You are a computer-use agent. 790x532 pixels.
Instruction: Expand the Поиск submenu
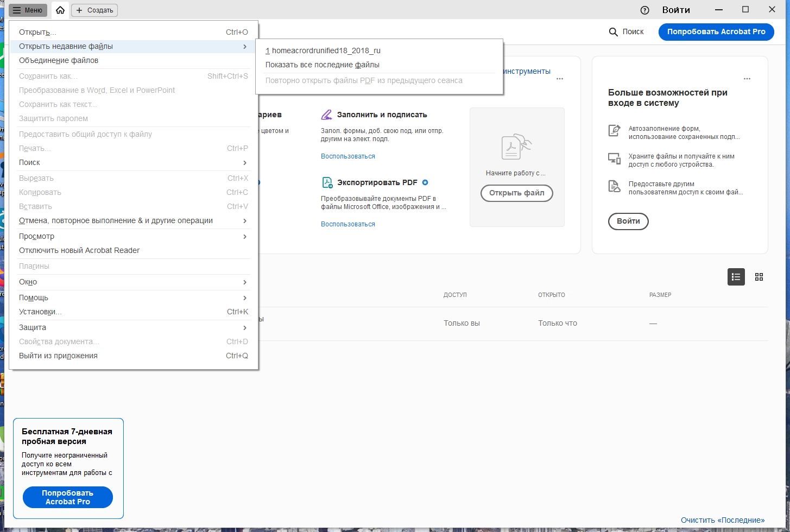134,162
